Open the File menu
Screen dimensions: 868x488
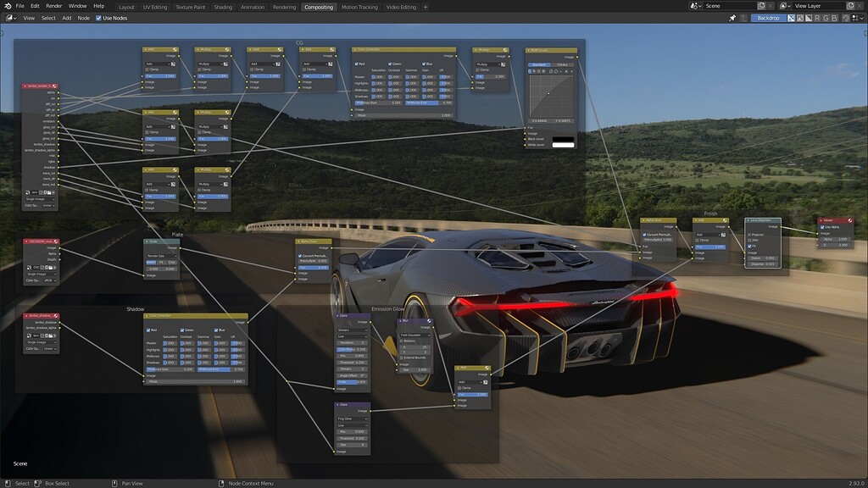(20, 6)
